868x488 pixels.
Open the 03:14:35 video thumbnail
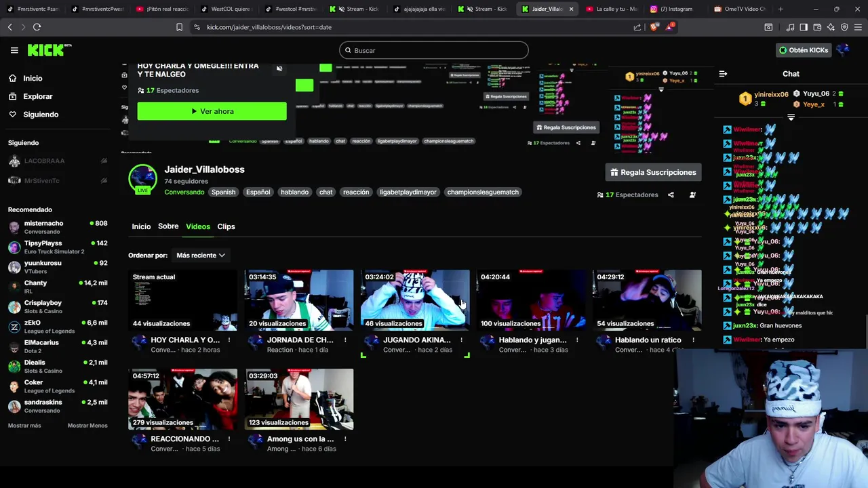pos(299,300)
